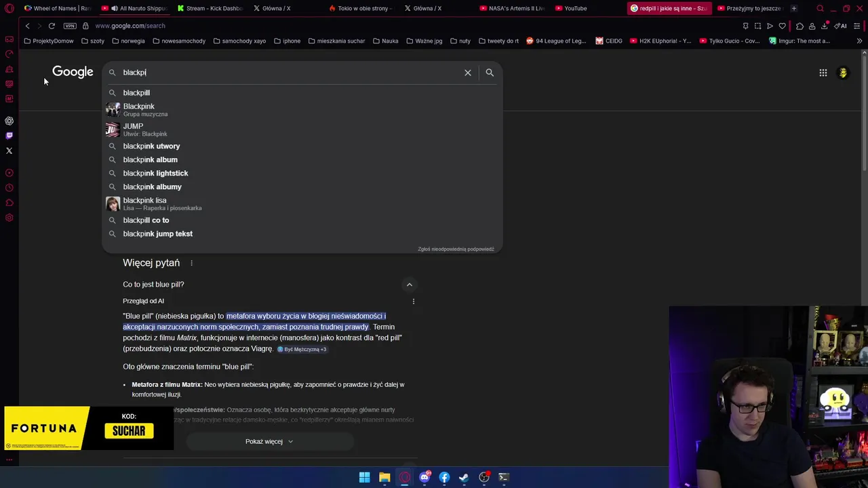Go back using the browser back arrow
The height and width of the screenshot is (488, 868).
(27, 26)
